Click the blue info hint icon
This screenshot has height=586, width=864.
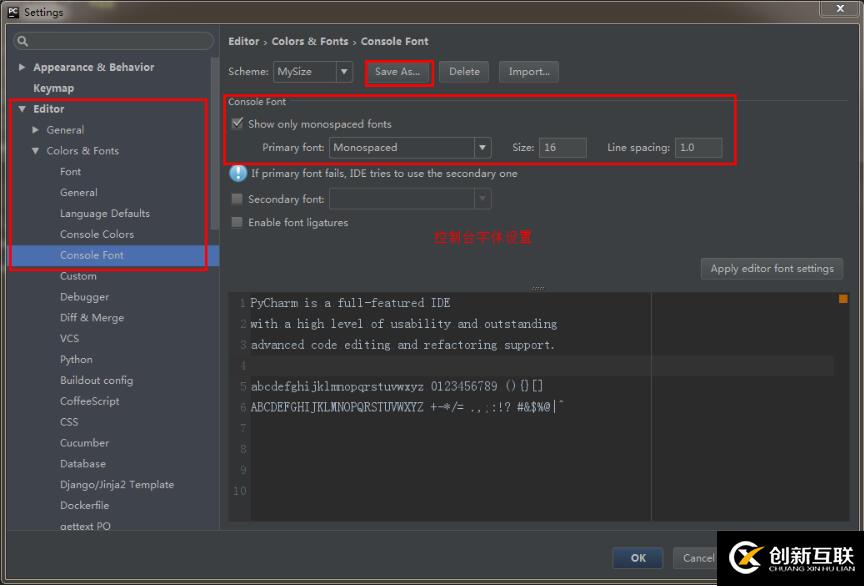tap(237, 173)
